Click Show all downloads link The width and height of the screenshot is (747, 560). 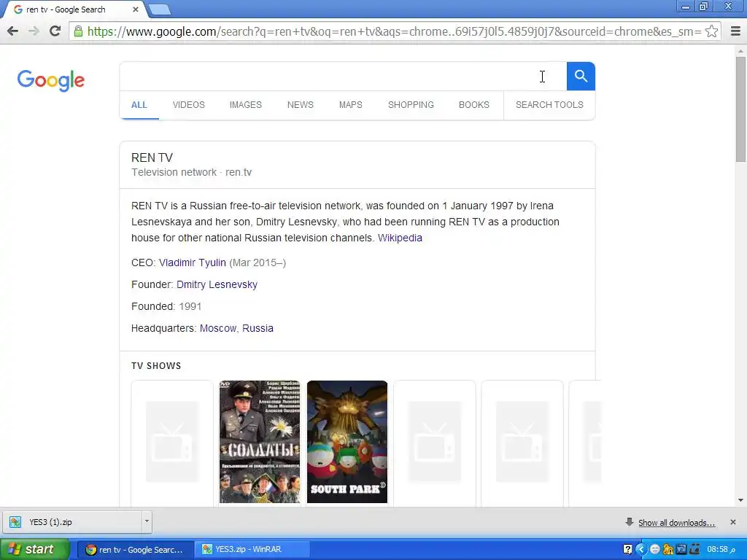point(676,523)
